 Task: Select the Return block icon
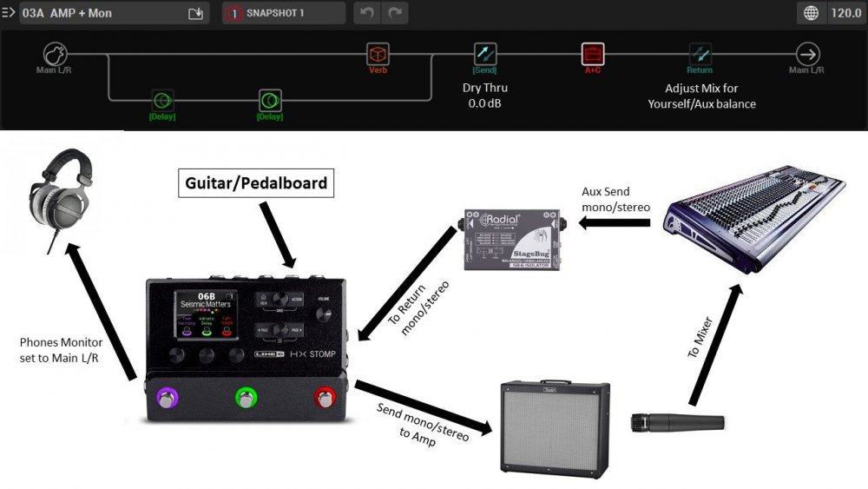pyautogui.click(x=700, y=54)
